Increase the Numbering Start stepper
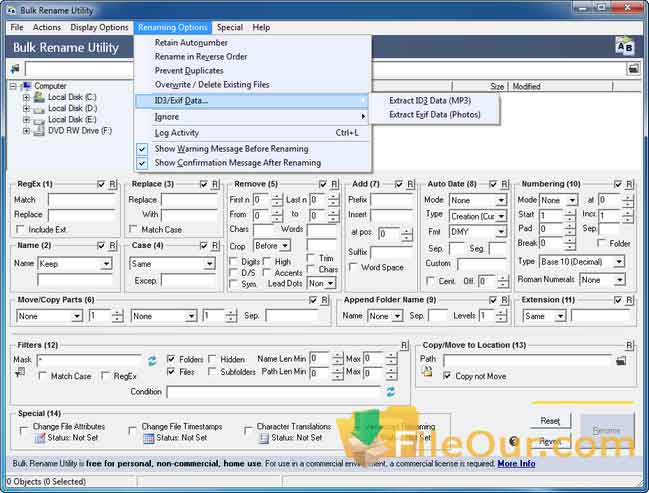The image size is (649, 493). pyautogui.click(x=570, y=212)
